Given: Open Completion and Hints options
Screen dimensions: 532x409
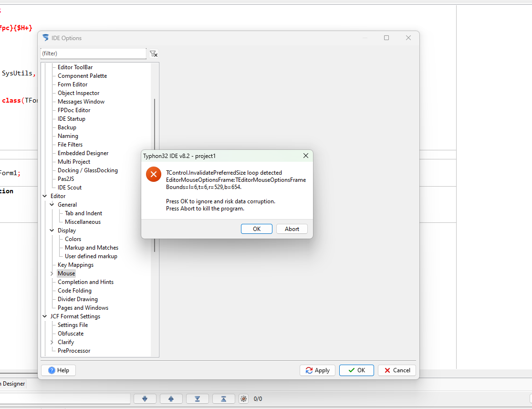Looking at the screenshot, I should pyautogui.click(x=85, y=282).
